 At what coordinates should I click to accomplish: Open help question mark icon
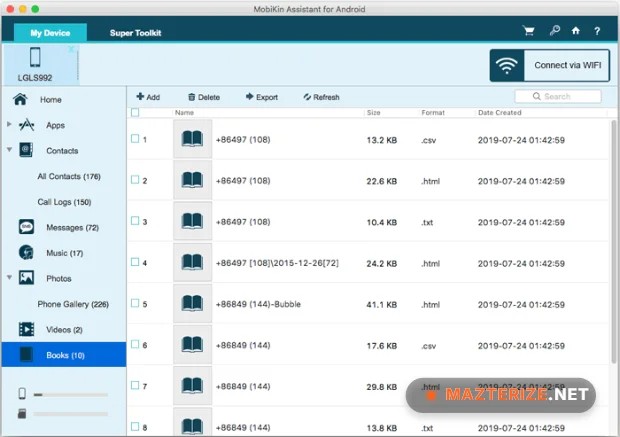[x=597, y=31]
